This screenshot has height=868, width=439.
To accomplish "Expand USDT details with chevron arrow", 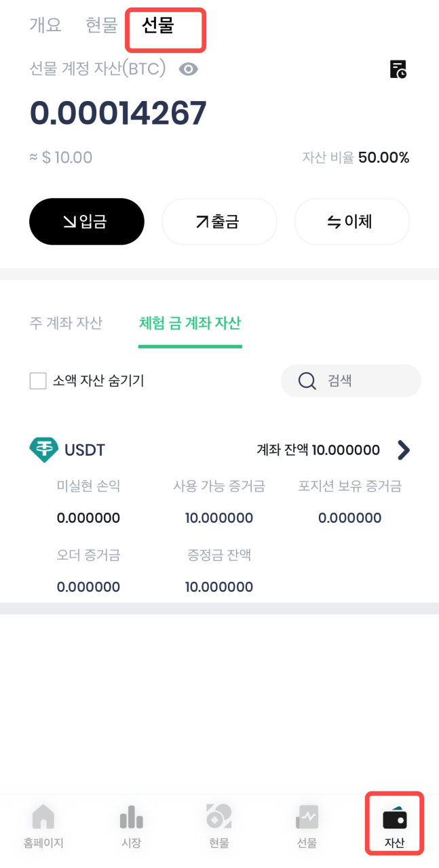I will coord(404,450).
